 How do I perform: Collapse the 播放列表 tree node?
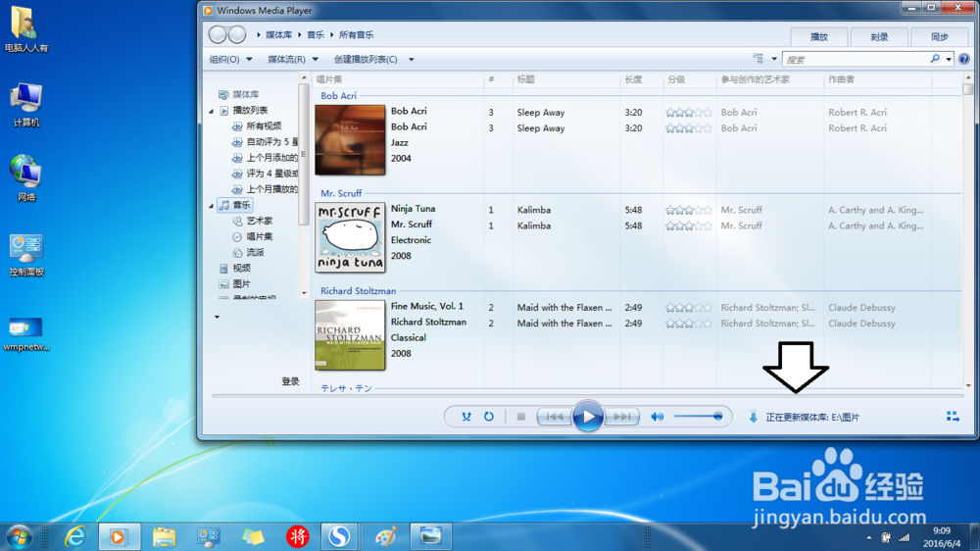point(212,111)
